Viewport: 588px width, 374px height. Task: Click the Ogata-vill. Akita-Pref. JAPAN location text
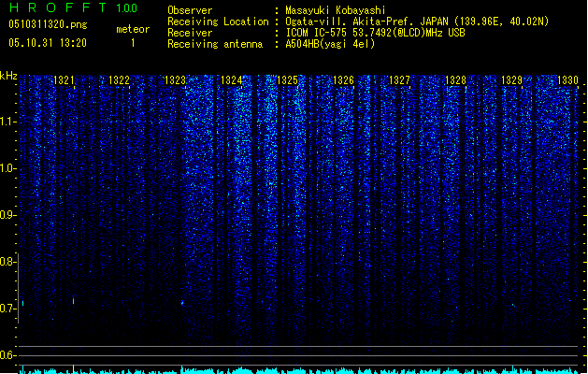[417, 22]
